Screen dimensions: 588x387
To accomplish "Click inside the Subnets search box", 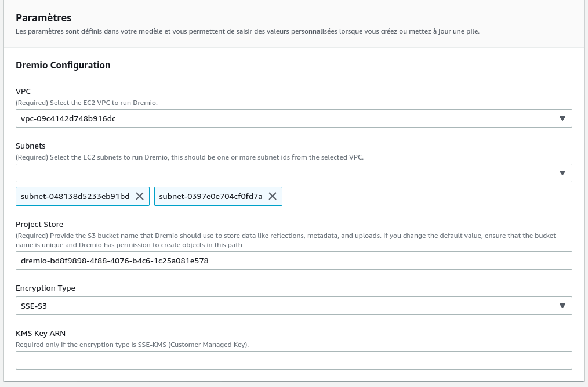I will tap(232, 172).
